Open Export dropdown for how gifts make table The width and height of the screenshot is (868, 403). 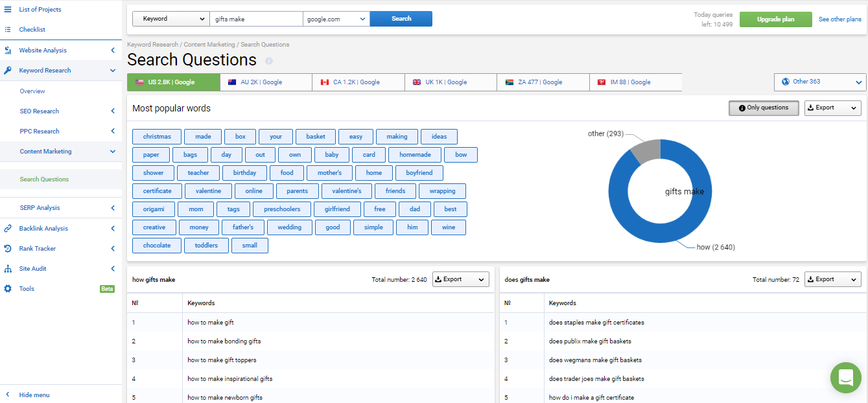[x=460, y=279]
